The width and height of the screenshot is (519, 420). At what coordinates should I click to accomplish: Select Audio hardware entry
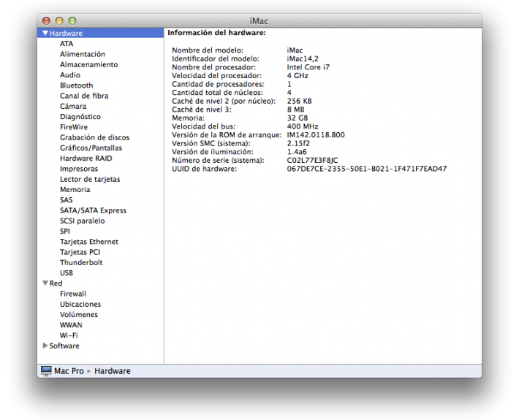(70, 75)
